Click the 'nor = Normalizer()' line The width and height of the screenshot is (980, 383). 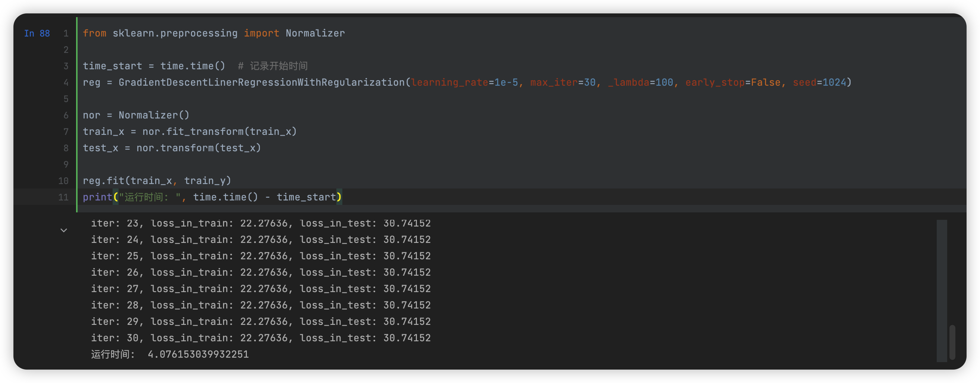click(x=136, y=115)
